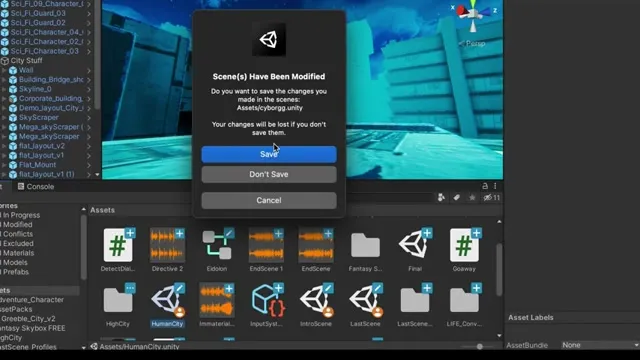Select Materials favorites filter
The width and height of the screenshot is (640, 360).
coord(18,253)
